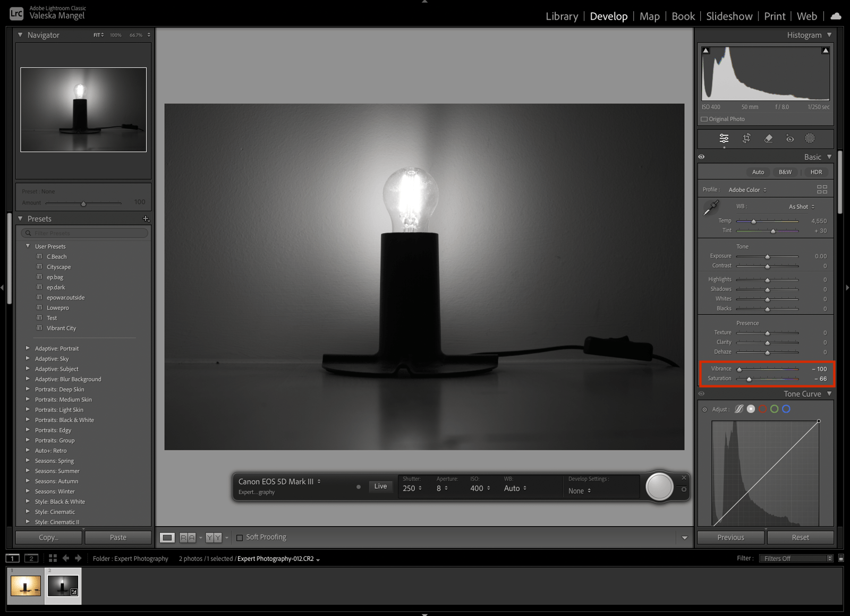Toggle the Basic panel visibility eye
Screen dimensions: 850x616
tap(702, 157)
